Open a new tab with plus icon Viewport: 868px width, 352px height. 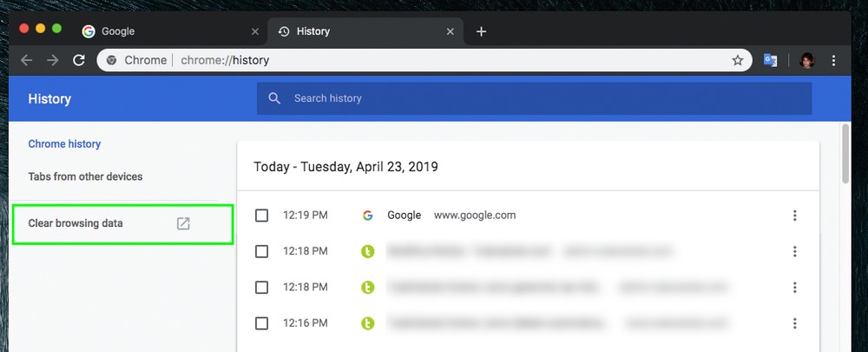tap(481, 31)
